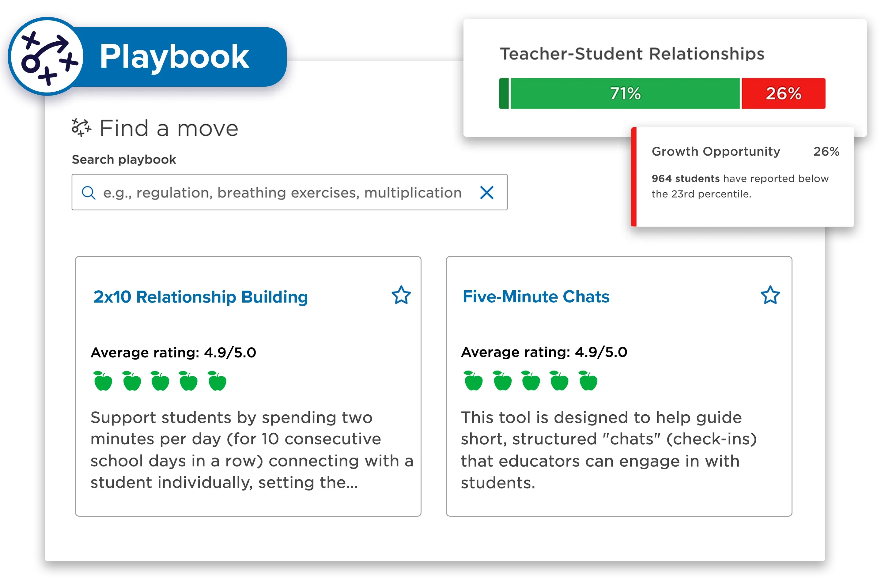Click the Playbook logo icon
This screenshot has width=881, height=588.
tap(46, 56)
